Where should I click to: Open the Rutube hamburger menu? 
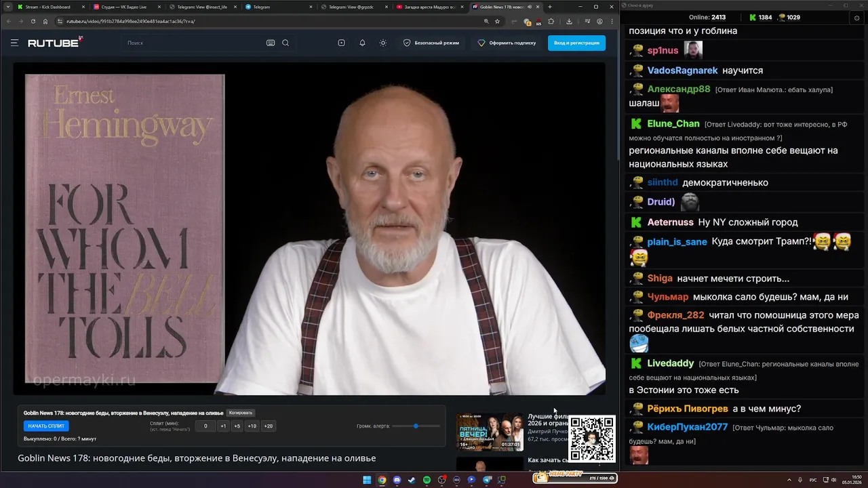coord(14,43)
